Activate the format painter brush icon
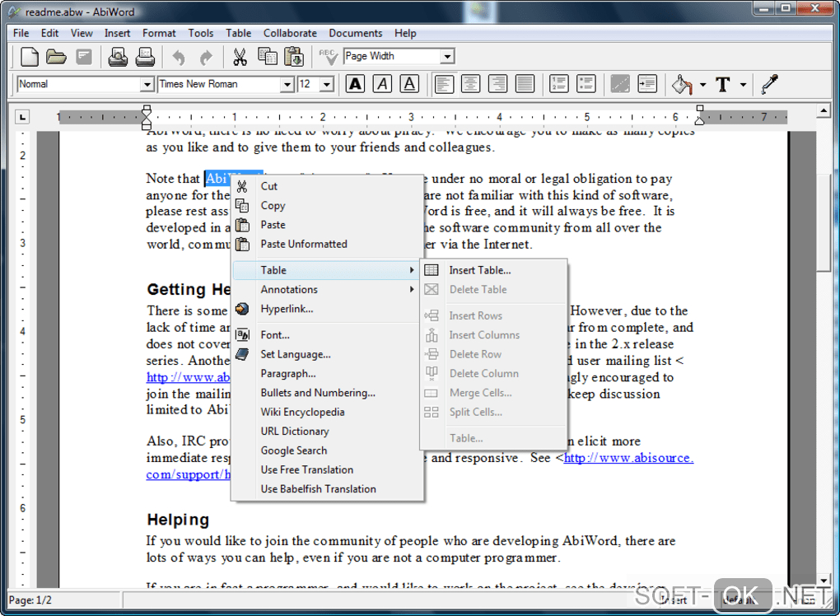This screenshot has height=616, width=840. click(769, 84)
